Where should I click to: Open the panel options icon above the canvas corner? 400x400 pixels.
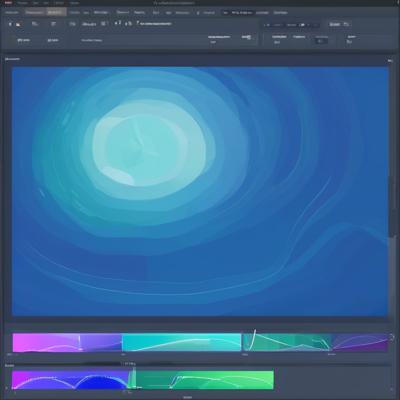pos(390,61)
